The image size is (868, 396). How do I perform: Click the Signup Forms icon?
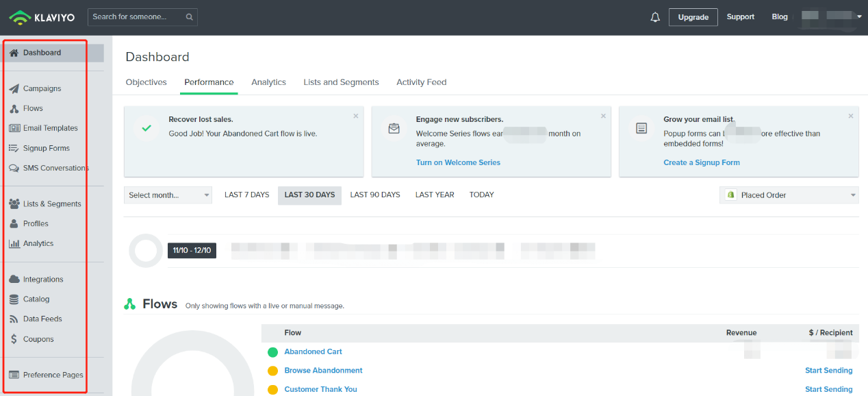click(x=14, y=148)
